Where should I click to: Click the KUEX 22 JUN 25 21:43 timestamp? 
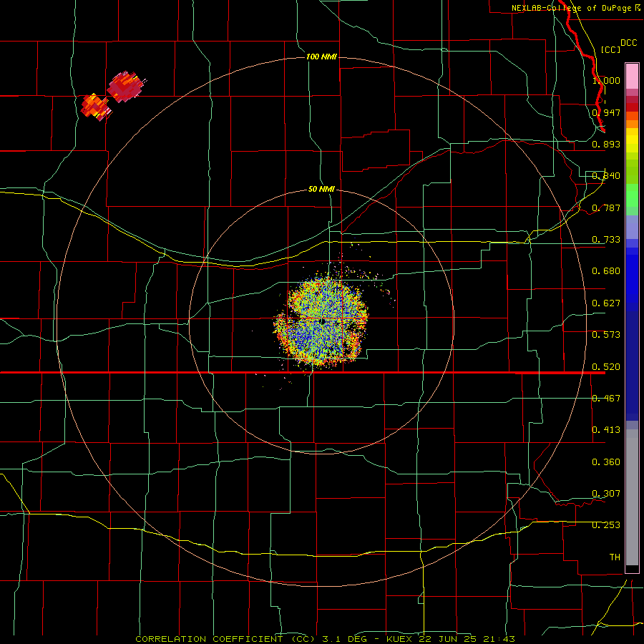451,639
